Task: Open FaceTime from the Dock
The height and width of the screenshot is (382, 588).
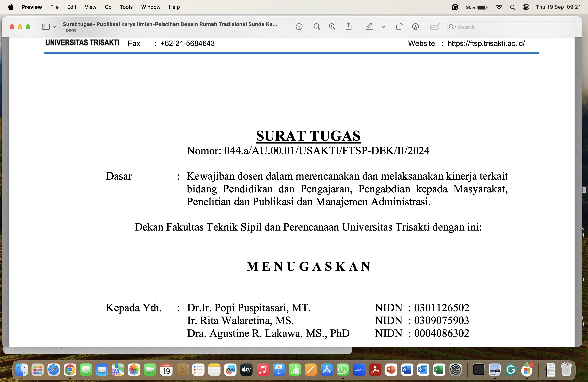Action: point(150,369)
